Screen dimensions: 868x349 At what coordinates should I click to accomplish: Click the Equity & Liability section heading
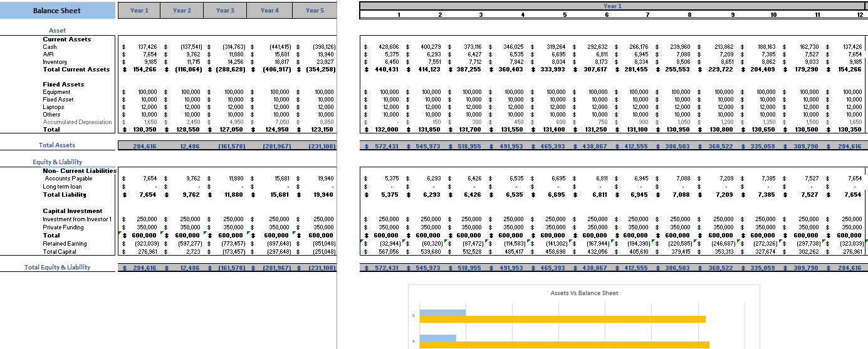(x=58, y=162)
